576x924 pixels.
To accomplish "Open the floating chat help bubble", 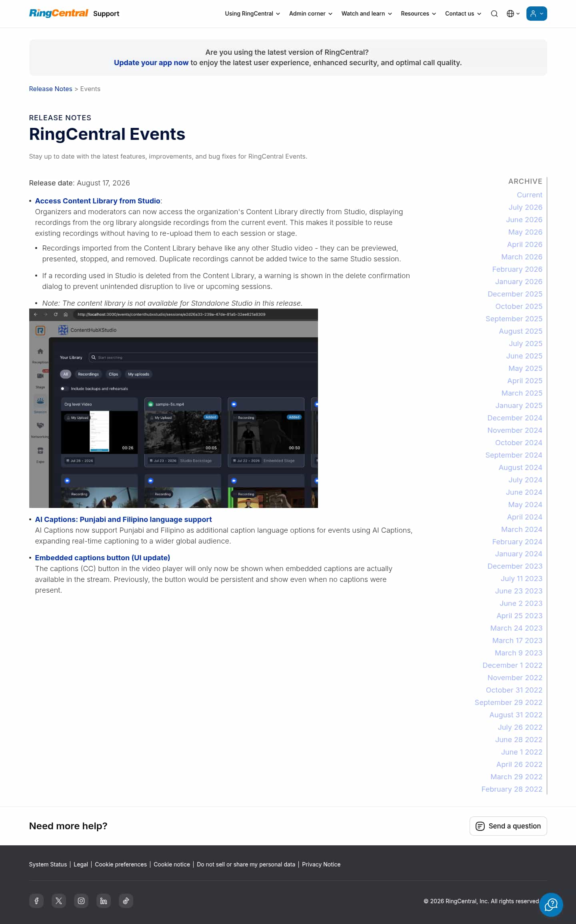I will 551,904.
